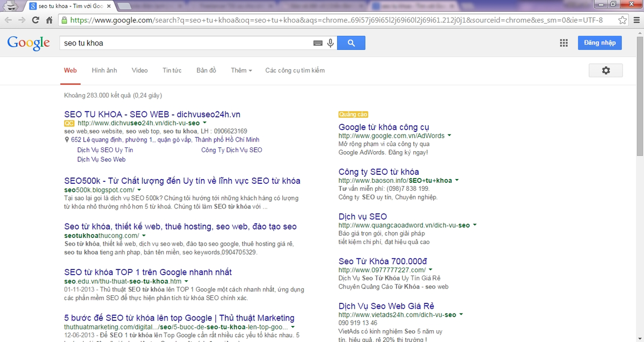This screenshot has height=342, width=644.
Task: Select the Web search tab
Action: 70,70
